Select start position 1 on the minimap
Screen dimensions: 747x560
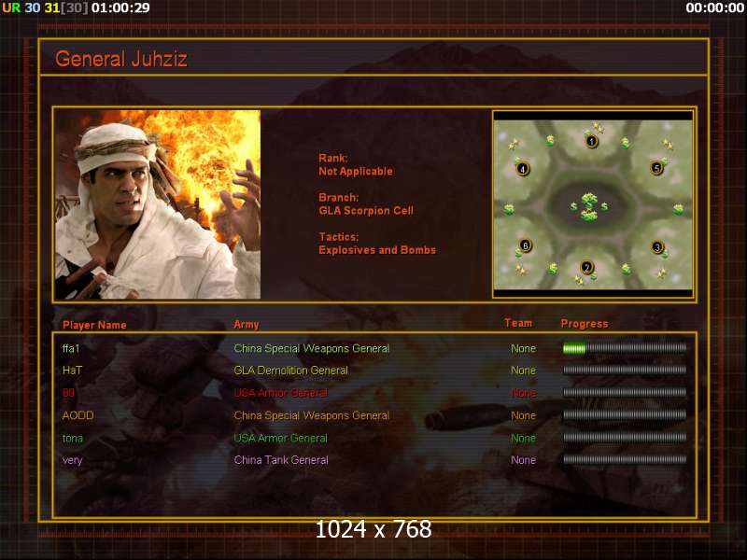tap(591, 142)
